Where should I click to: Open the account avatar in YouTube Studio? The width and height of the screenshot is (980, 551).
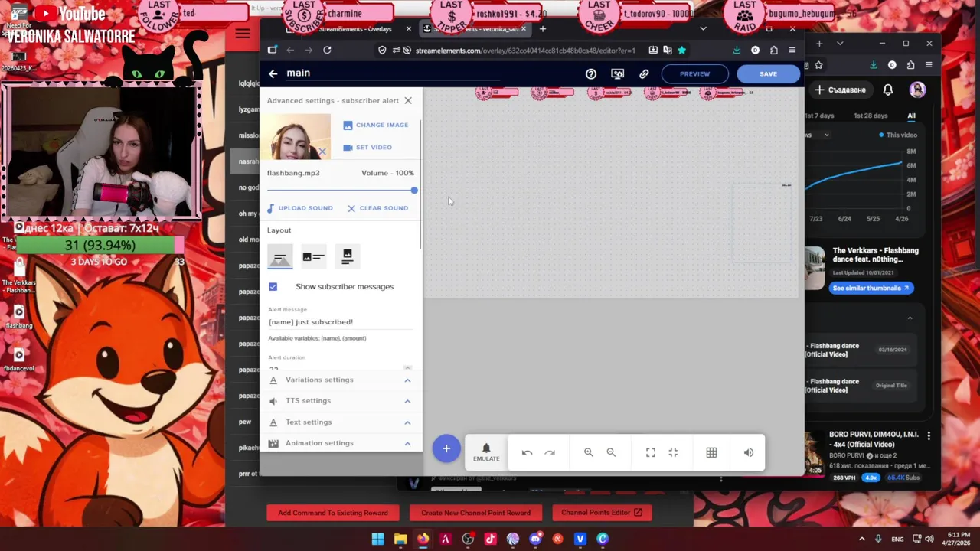(917, 90)
